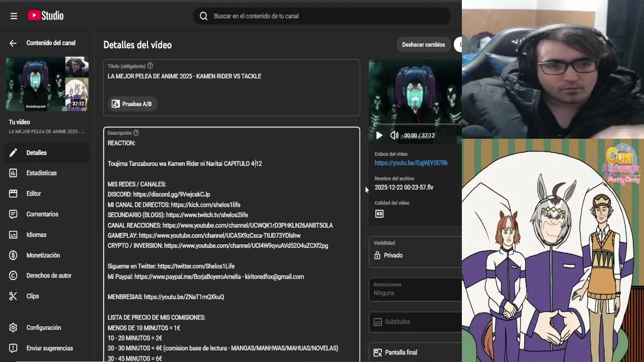
Task: Click the 'CRYPTO / INVERSION' line in description
Action: click(218, 246)
